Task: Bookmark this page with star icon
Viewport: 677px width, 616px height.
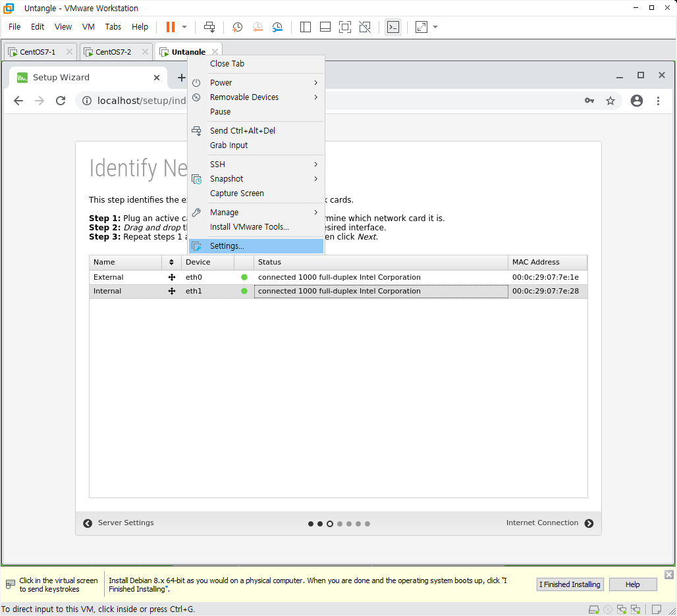Action: 610,101
